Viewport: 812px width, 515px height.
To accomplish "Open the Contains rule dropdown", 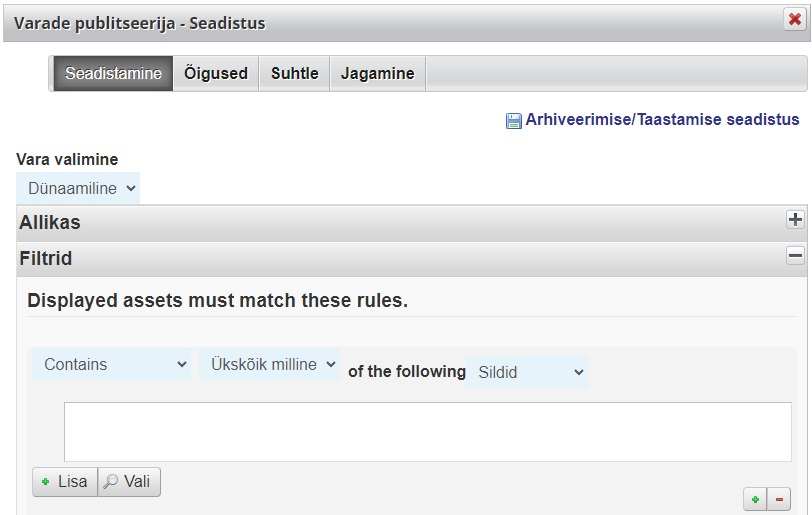I will (x=111, y=364).
